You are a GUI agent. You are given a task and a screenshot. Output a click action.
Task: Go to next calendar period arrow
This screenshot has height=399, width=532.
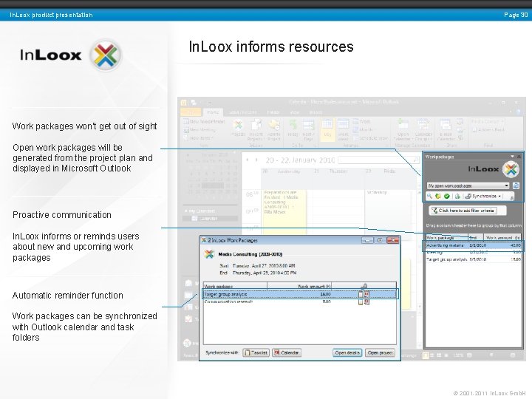pyautogui.click(x=256, y=160)
